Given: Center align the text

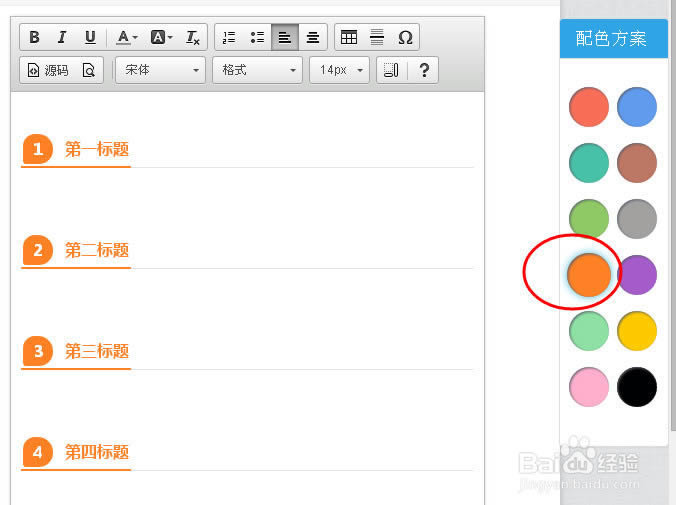Looking at the screenshot, I should pos(313,38).
